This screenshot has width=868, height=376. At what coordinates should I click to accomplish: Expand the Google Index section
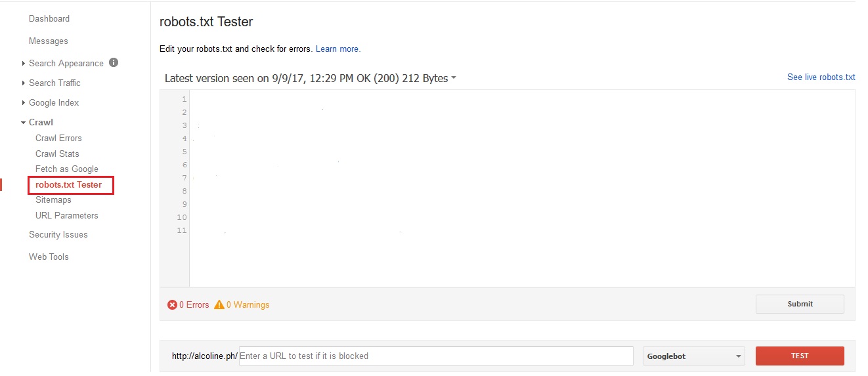pyautogui.click(x=53, y=102)
